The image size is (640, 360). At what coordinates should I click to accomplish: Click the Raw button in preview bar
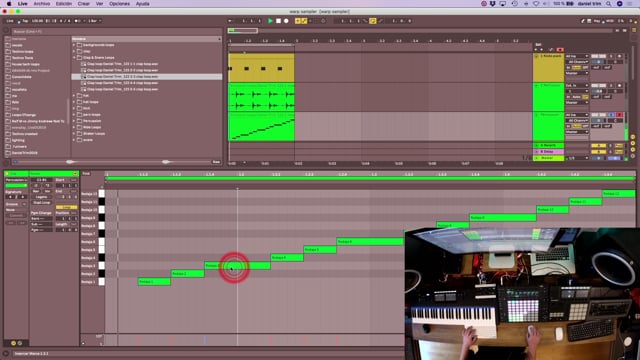tap(216, 162)
